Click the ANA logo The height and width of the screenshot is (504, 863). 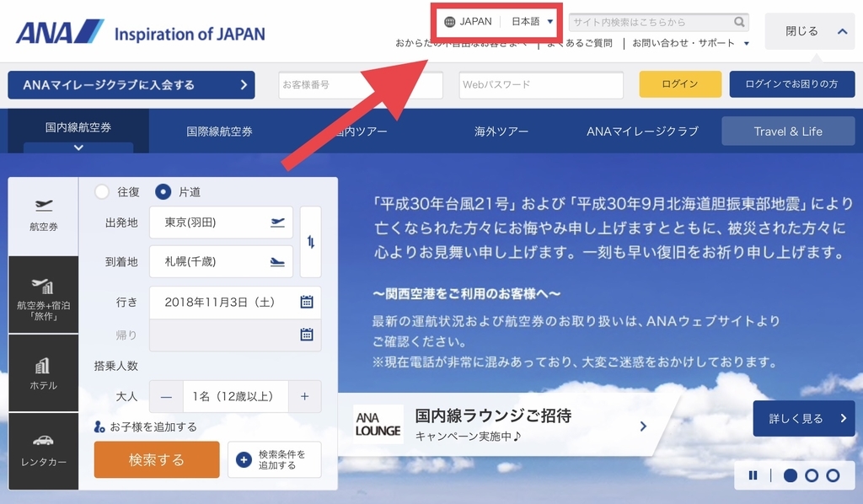[60, 32]
